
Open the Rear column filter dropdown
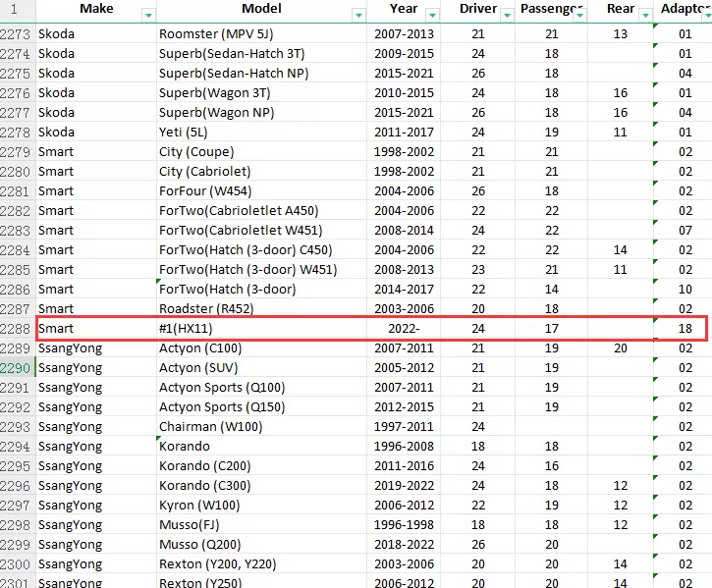[645, 16]
